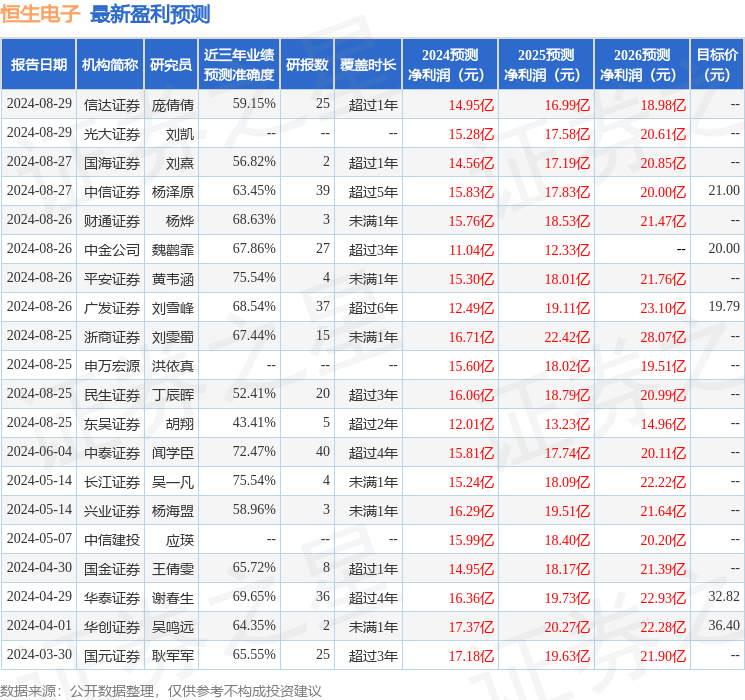Click the 研报数 column header
This screenshot has width=745, height=700.
point(307,64)
